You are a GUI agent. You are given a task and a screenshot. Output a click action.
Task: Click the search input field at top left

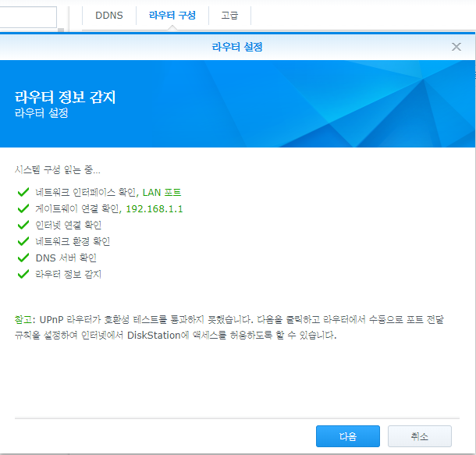pyautogui.click(x=28, y=17)
